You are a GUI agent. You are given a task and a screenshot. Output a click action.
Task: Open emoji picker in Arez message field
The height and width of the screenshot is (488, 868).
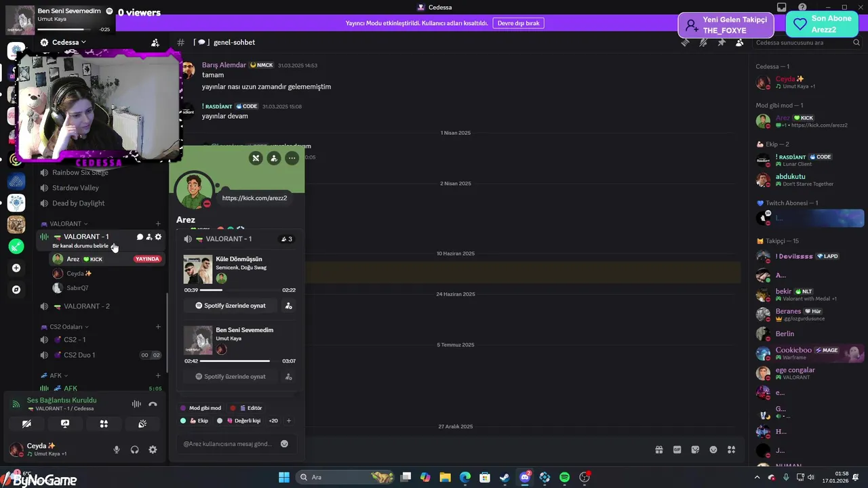coord(284,444)
